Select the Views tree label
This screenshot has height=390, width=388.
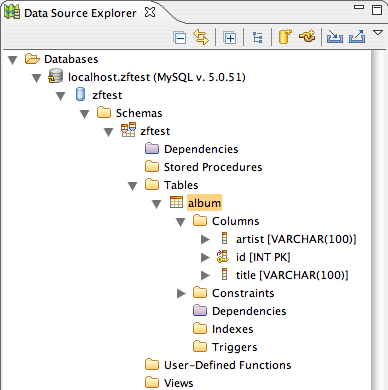tap(178, 383)
